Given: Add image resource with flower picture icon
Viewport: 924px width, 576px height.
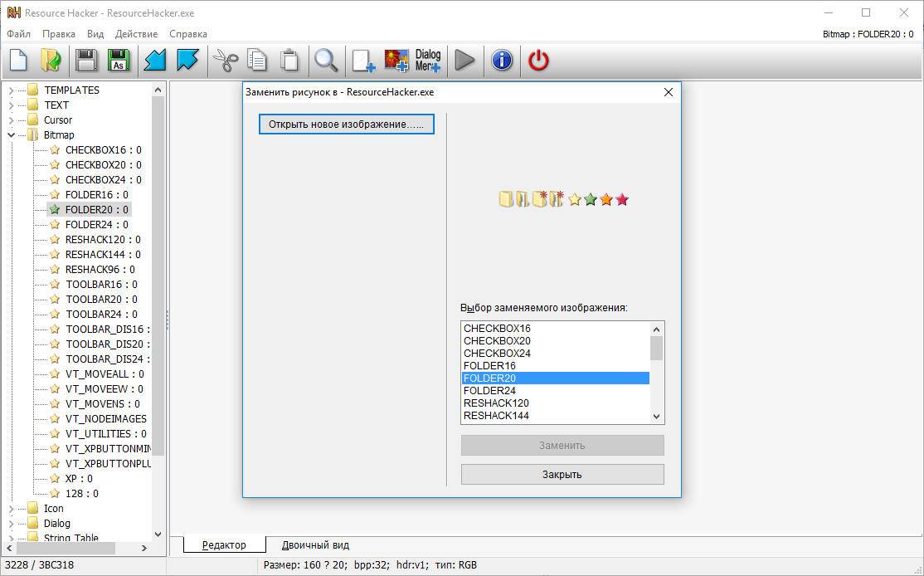Looking at the screenshot, I should pos(396,60).
